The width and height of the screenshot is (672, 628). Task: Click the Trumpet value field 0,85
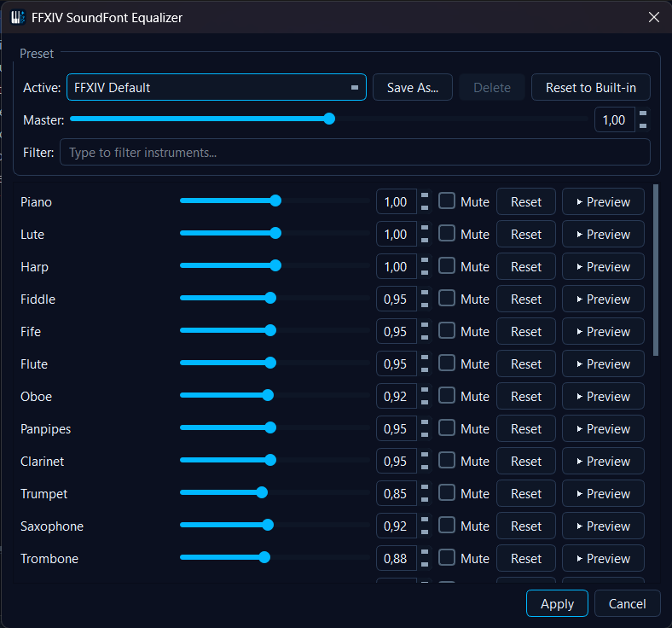click(x=397, y=493)
